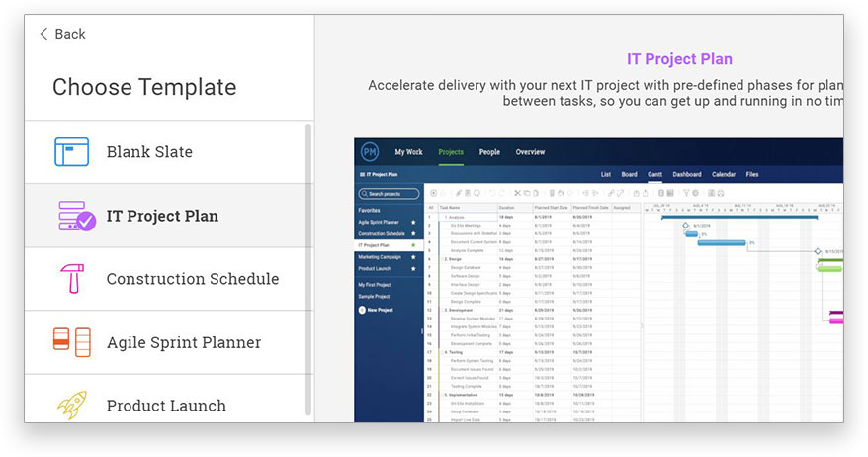Click the PM logo in the preview
Viewport: 868px width, 457px height.
click(370, 151)
